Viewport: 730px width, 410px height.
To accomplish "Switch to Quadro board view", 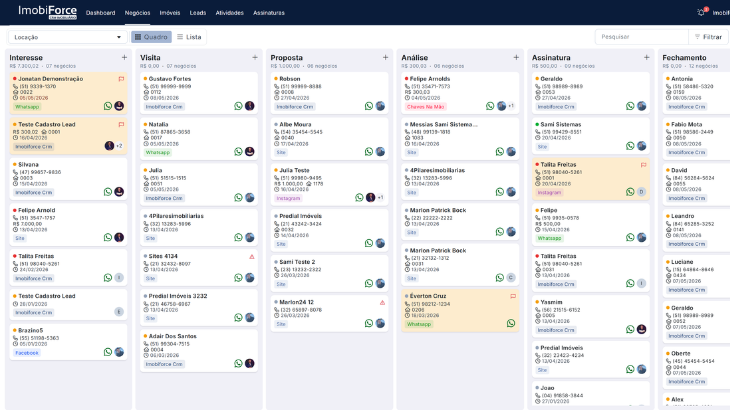I will point(151,37).
